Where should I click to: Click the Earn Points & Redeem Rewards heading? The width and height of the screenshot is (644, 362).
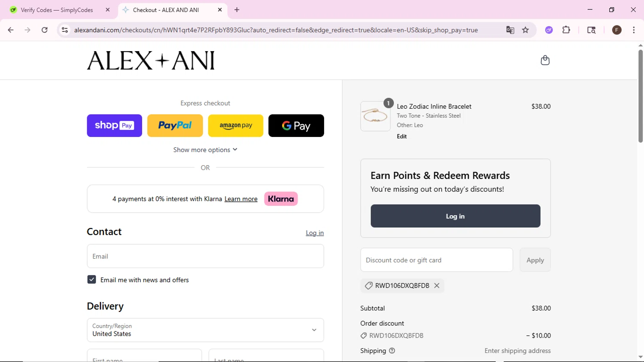440,175
